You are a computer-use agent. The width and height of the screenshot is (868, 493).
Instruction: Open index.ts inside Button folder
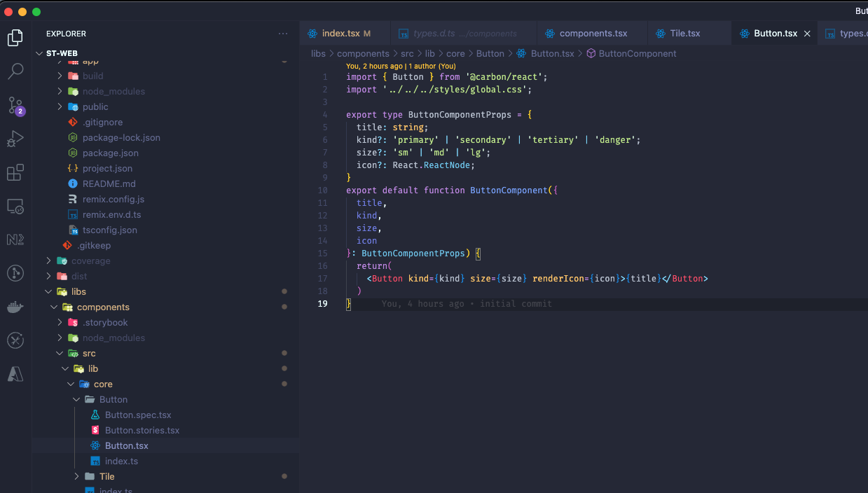(x=121, y=461)
